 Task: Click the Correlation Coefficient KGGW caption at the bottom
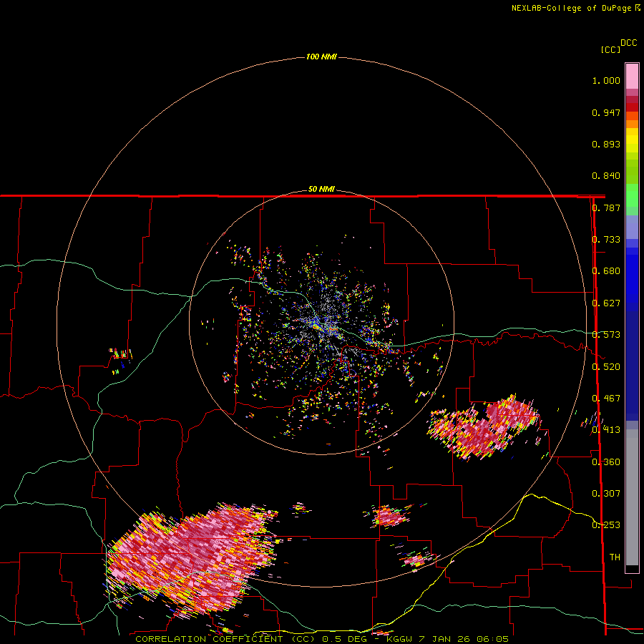(322, 639)
